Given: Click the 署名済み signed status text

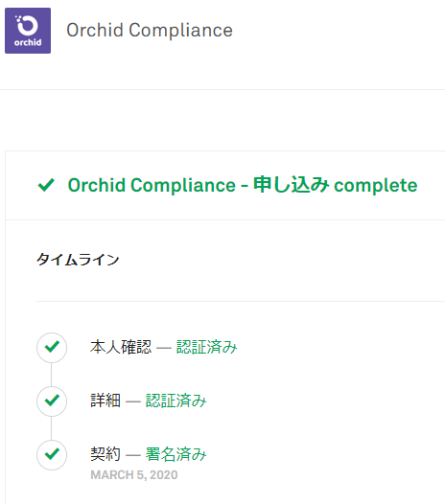Looking at the screenshot, I should (176, 454).
